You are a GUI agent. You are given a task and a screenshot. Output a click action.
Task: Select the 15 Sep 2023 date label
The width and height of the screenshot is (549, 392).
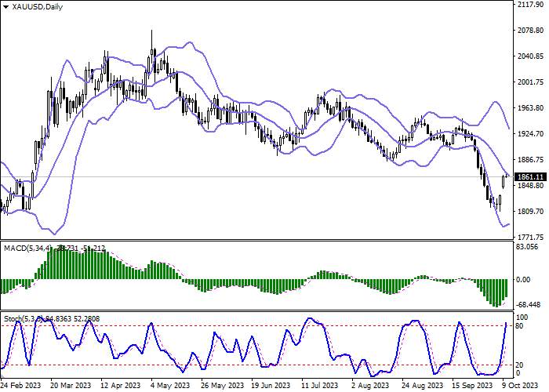coord(473,386)
